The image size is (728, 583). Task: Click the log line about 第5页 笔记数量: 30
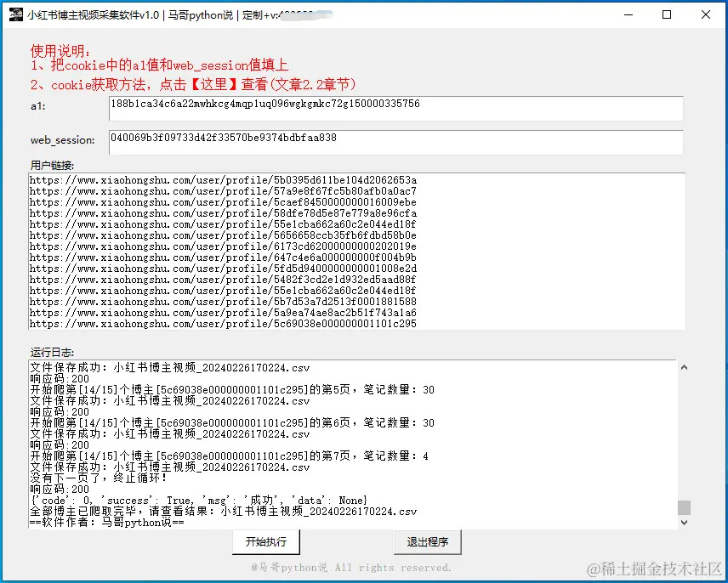pyautogui.click(x=232, y=389)
